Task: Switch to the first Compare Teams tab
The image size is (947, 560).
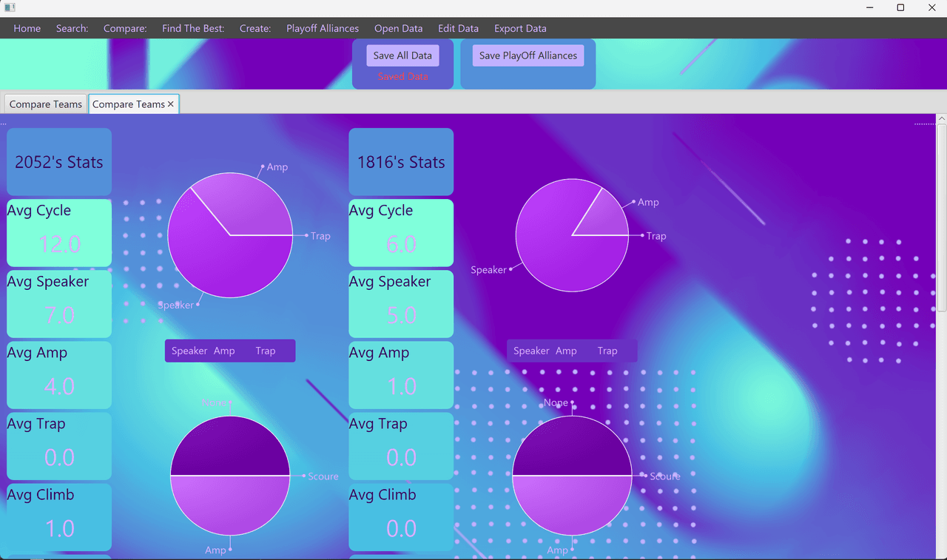Action: pyautogui.click(x=46, y=104)
